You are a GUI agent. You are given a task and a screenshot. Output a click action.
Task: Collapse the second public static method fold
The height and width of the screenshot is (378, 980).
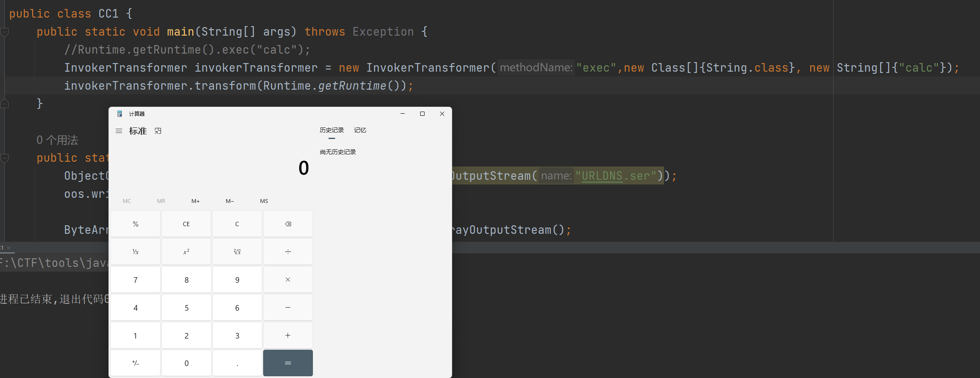[5, 158]
